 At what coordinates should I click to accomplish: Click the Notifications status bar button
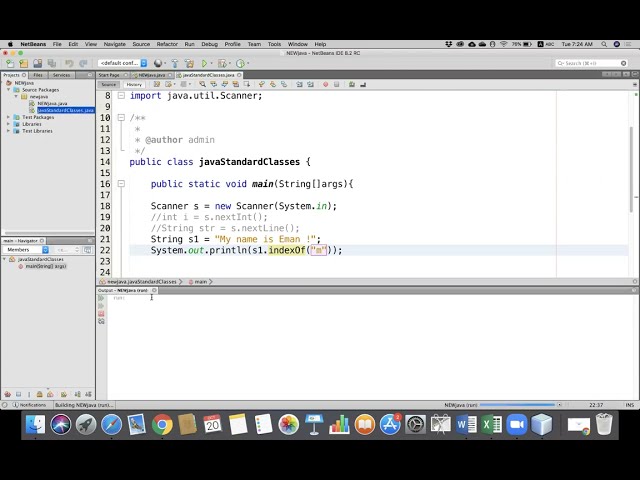[29, 405]
